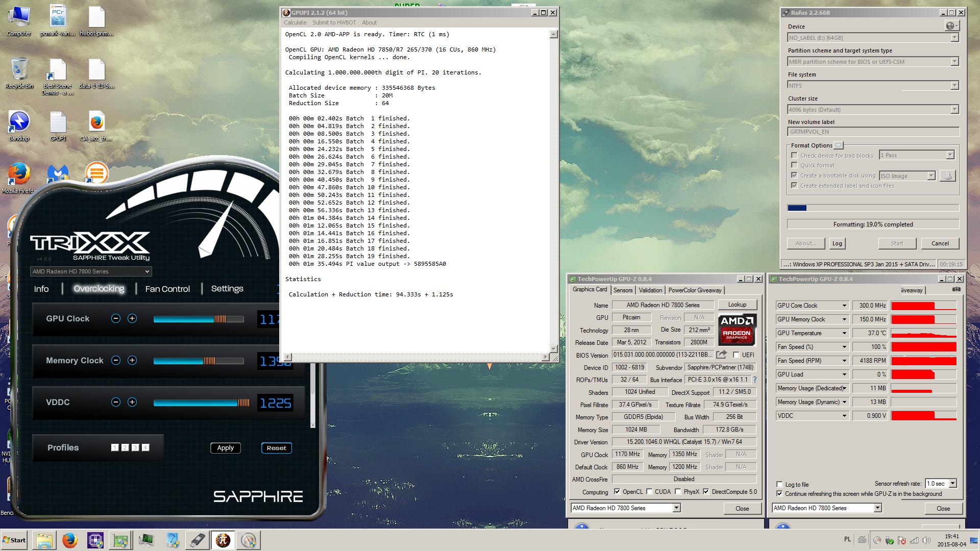Image resolution: width=980 pixels, height=551 pixels.
Task: Switch to the Sensors tab in GPU-Z
Action: point(623,290)
